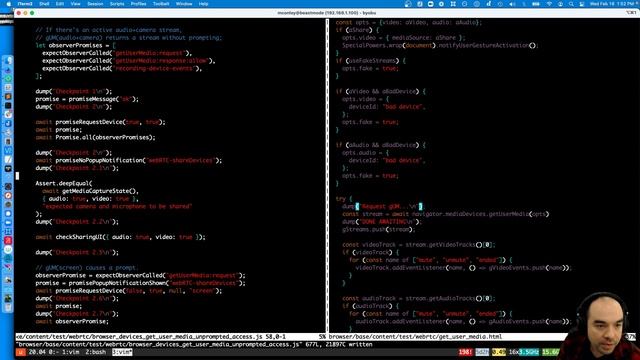This screenshot has height=360, width=640.
Task: Click the 'Checkpoint 2.2' dump line
Action: [77, 222]
